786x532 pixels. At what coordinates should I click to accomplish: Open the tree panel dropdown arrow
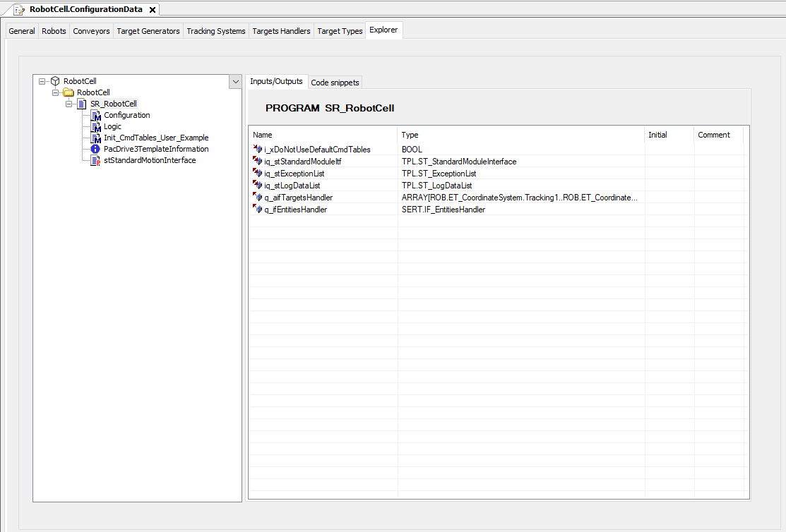click(x=235, y=82)
